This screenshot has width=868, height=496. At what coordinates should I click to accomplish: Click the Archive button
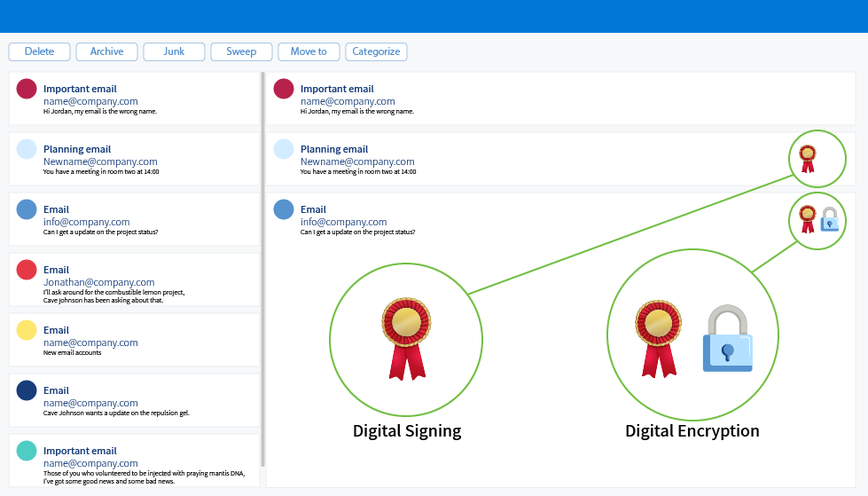(107, 51)
